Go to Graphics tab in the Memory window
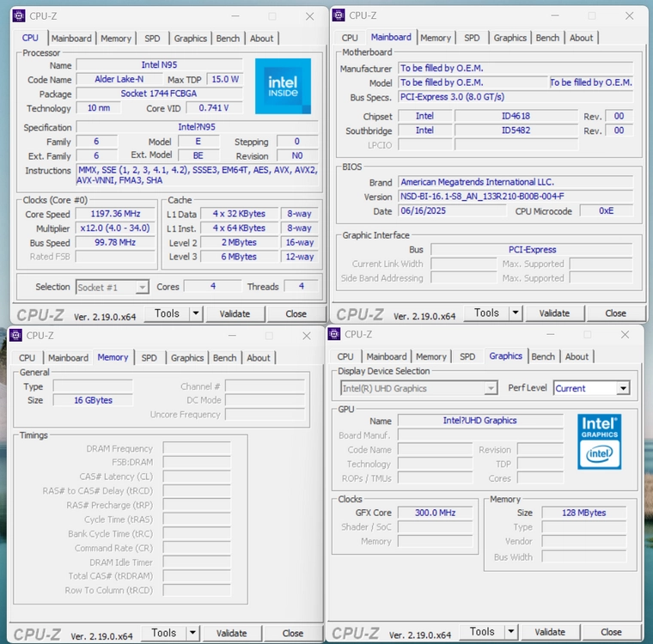The width and height of the screenshot is (653, 644). 187,358
